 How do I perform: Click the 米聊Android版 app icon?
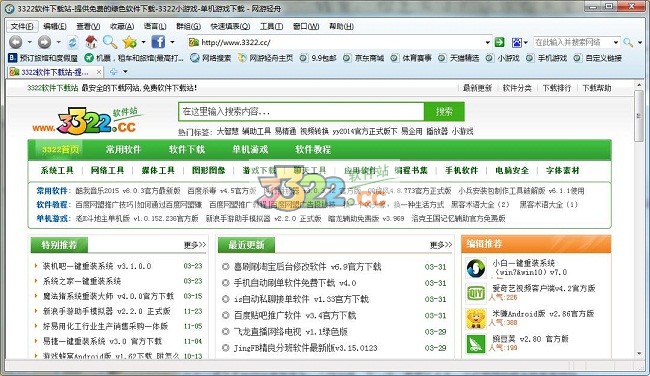(x=475, y=319)
